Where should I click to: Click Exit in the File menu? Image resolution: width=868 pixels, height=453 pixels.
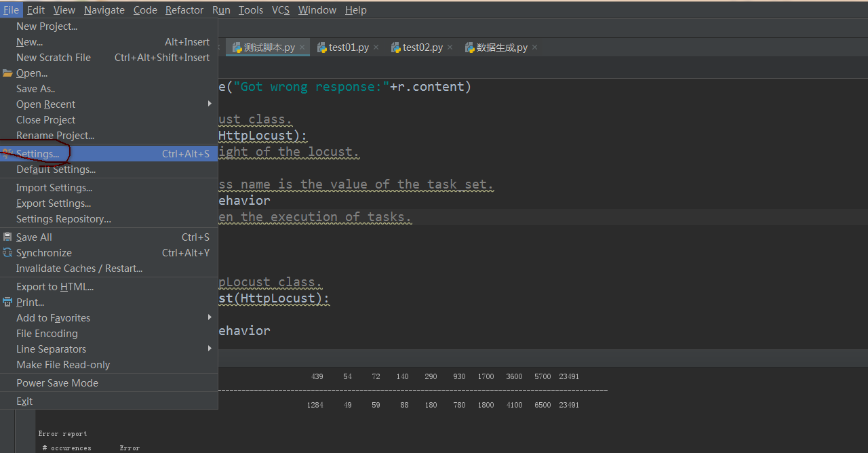pyautogui.click(x=24, y=401)
